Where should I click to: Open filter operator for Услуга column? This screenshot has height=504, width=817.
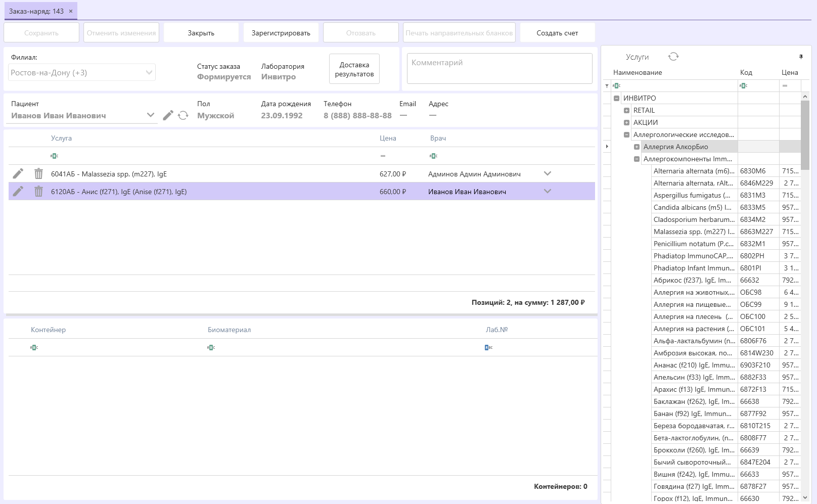(54, 156)
